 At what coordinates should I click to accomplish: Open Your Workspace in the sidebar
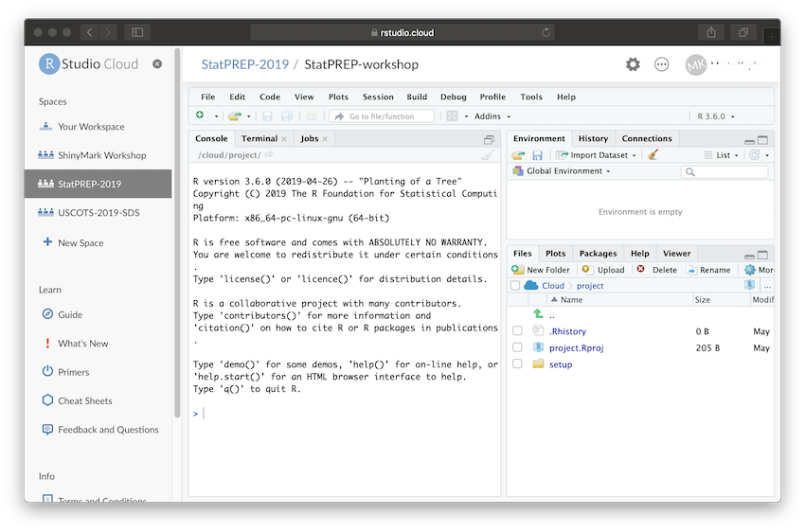click(91, 127)
